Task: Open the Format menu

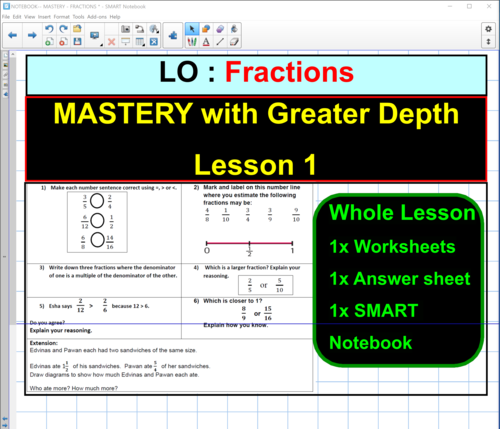Action: click(x=62, y=17)
